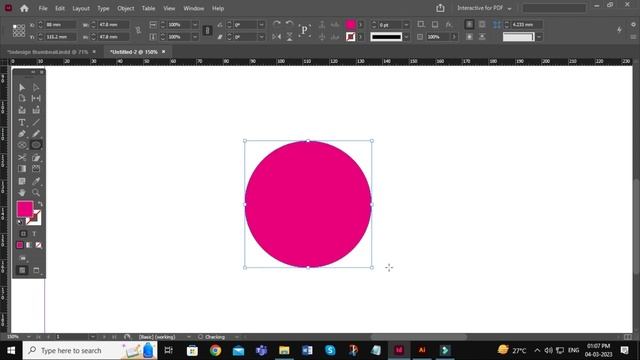The height and width of the screenshot is (360, 640).
Task: Select the Content Collector tool
Action: (22, 110)
